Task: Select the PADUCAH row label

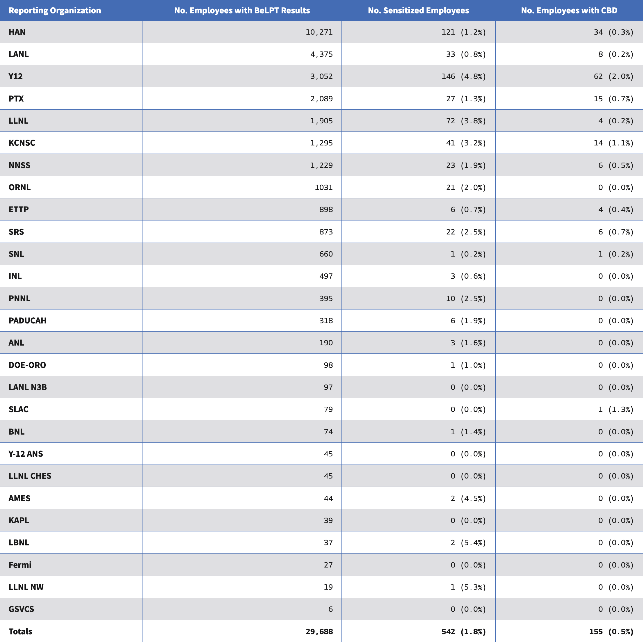Action: click(x=28, y=321)
